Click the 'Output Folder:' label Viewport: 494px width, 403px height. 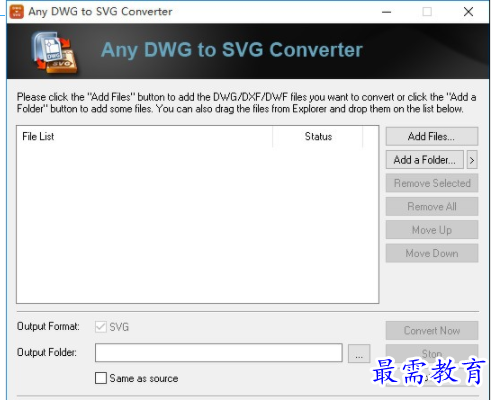[x=47, y=352]
